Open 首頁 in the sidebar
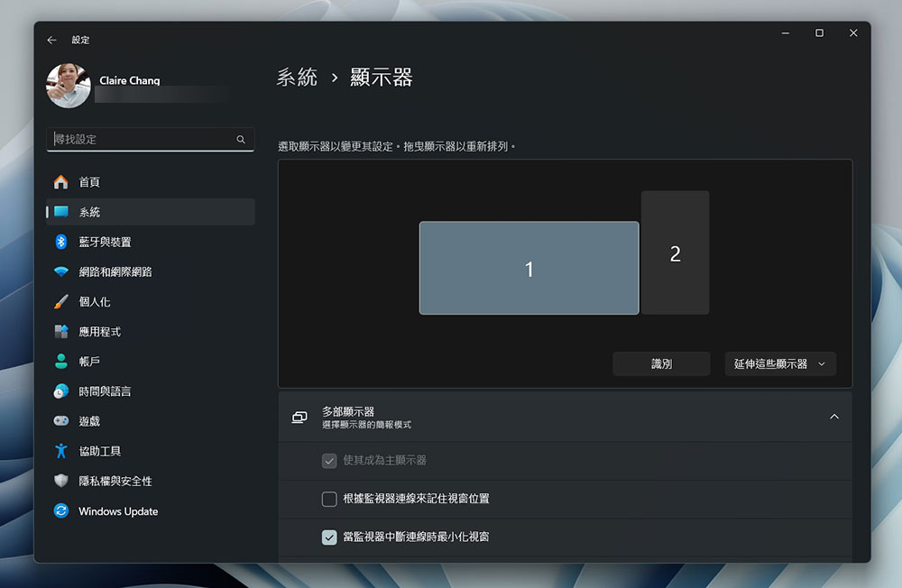Image resolution: width=902 pixels, height=588 pixels. tap(150, 182)
